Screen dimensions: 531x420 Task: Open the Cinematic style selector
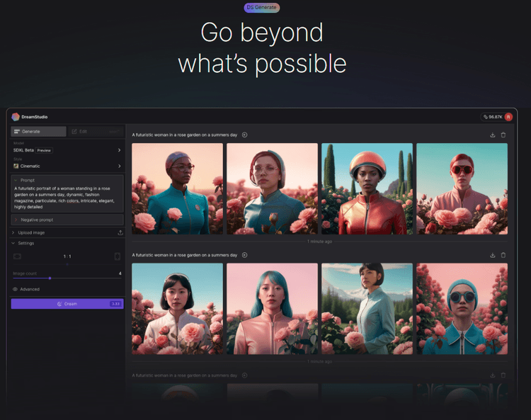67,166
